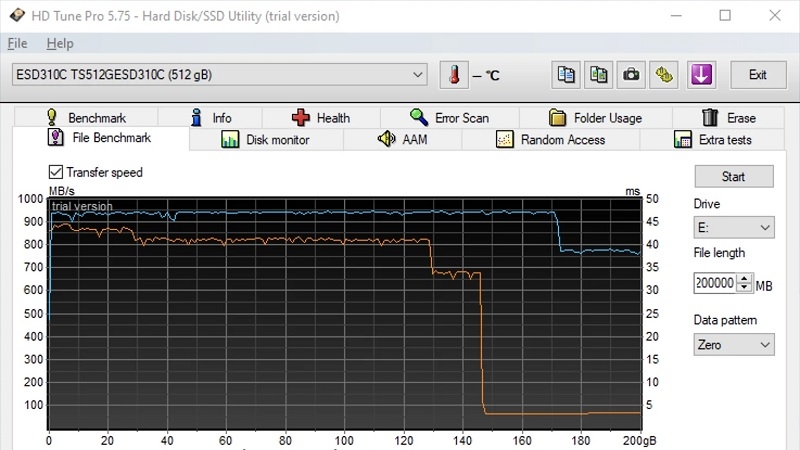Click the File length input field
This screenshot has width=800, height=450.
(714, 284)
